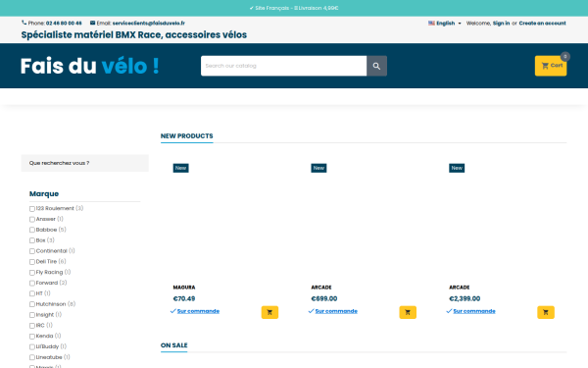Click the email envelope icon
588x368 pixels.
[93, 23]
